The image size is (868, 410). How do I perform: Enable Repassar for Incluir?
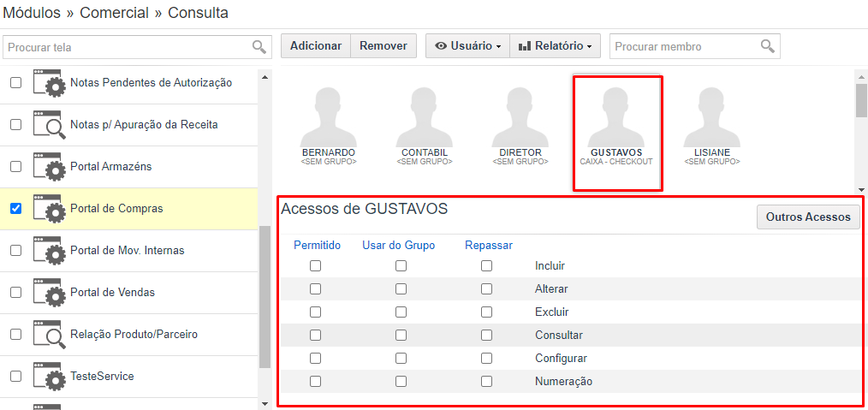point(486,266)
